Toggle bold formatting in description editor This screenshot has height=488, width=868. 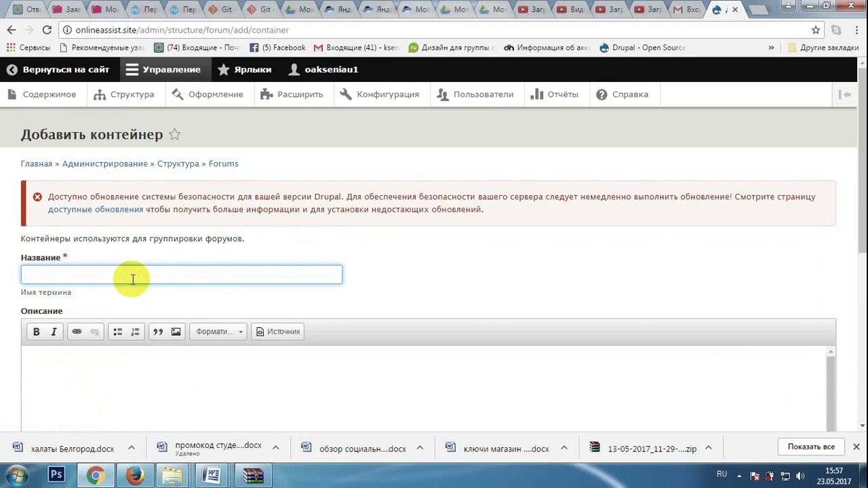coord(37,331)
